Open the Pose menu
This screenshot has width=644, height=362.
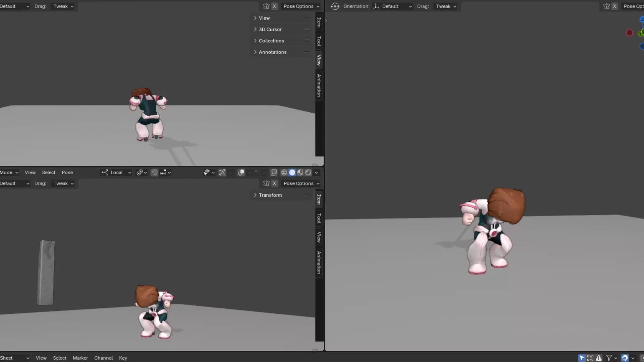click(x=67, y=172)
